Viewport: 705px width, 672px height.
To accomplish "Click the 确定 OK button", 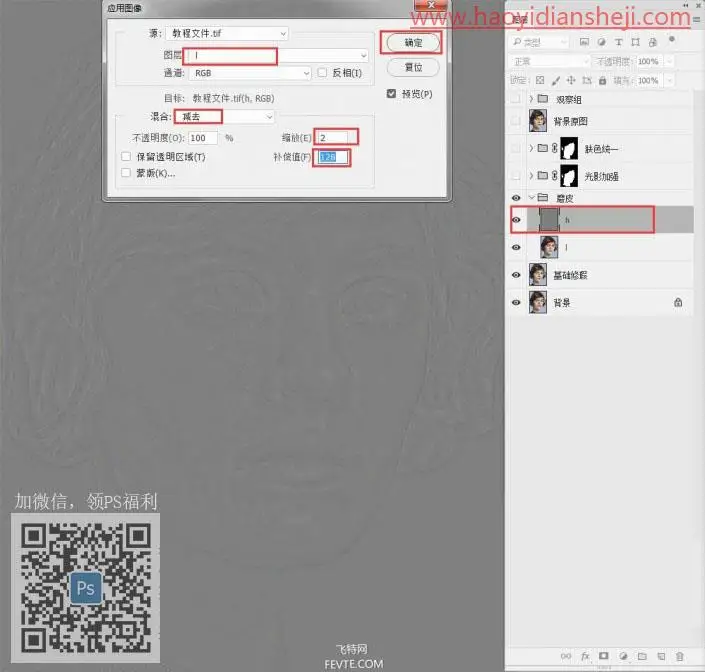I will point(413,43).
